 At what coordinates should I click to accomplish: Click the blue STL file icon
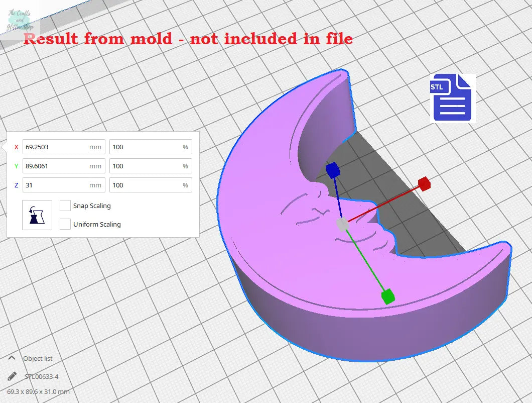[x=451, y=98]
